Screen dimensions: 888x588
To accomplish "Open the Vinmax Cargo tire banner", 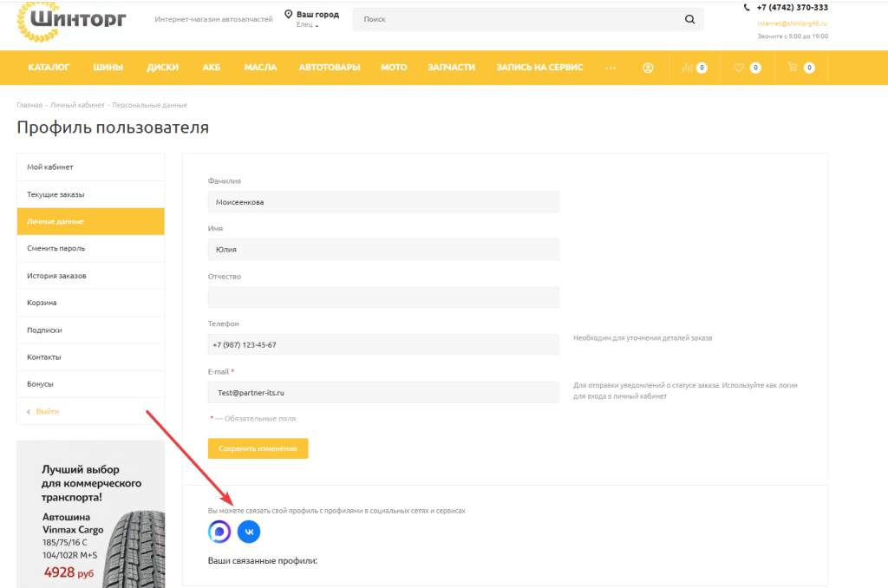I will point(90,513).
